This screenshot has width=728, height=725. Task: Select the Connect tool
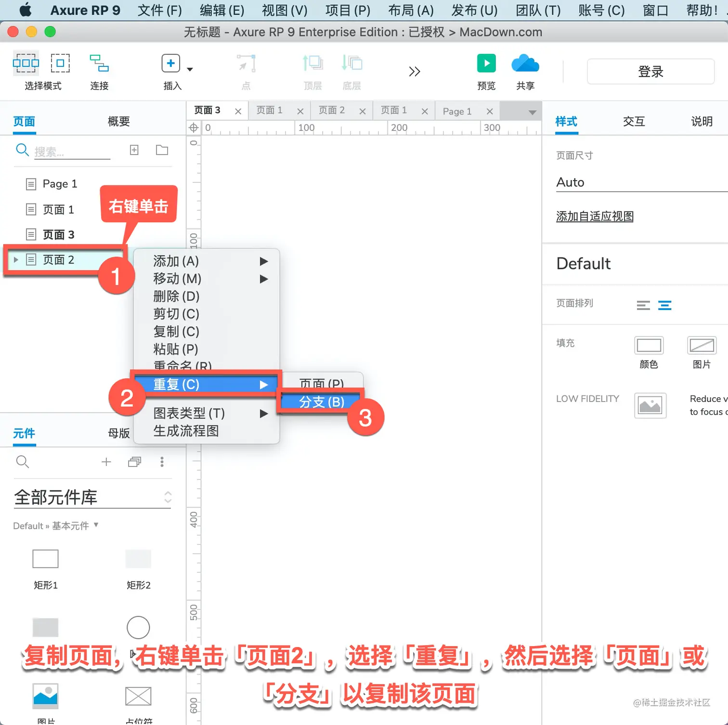point(99,63)
